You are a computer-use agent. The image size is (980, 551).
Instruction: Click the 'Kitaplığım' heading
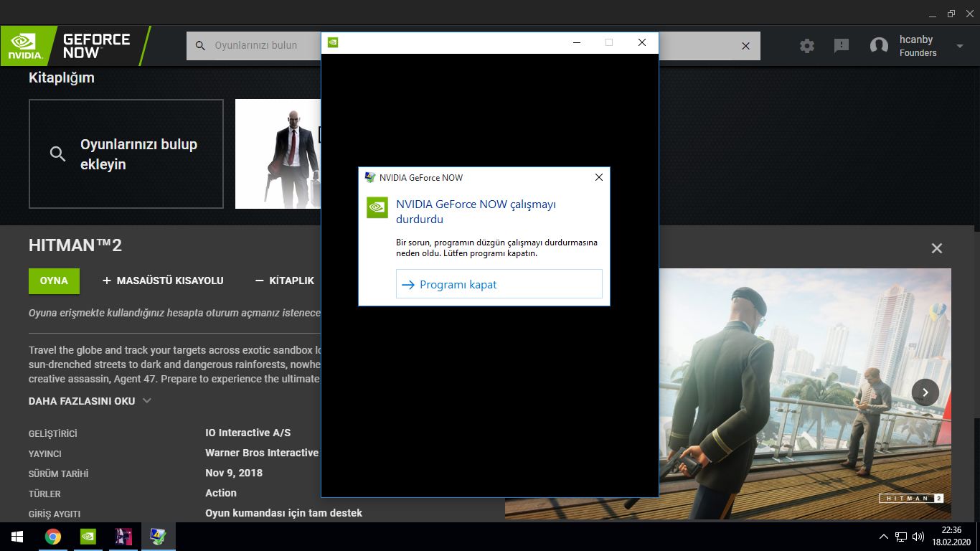pyautogui.click(x=62, y=77)
